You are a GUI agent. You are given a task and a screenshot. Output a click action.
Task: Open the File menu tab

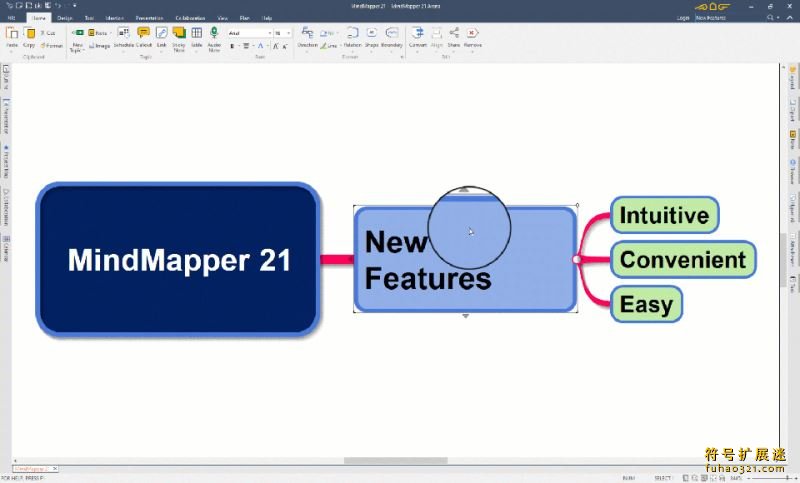(x=11, y=18)
